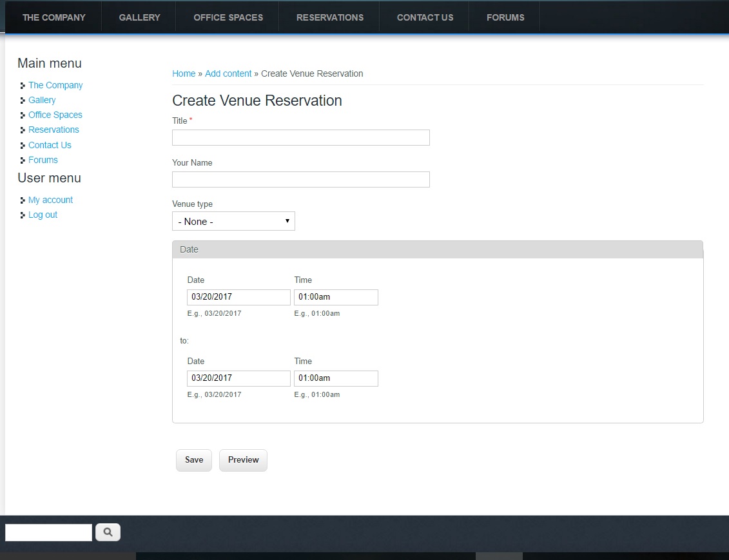Open the Venue type dropdown
Viewport: 729px width, 560px height.
point(233,221)
